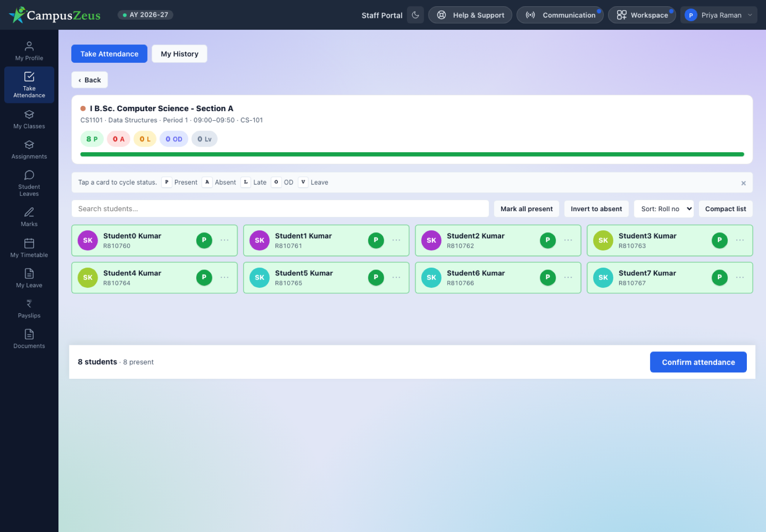Viewport: 766px width, 532px height.
Task: Click Student3 Kumar's SK avatar
Action: coord(603,240)
